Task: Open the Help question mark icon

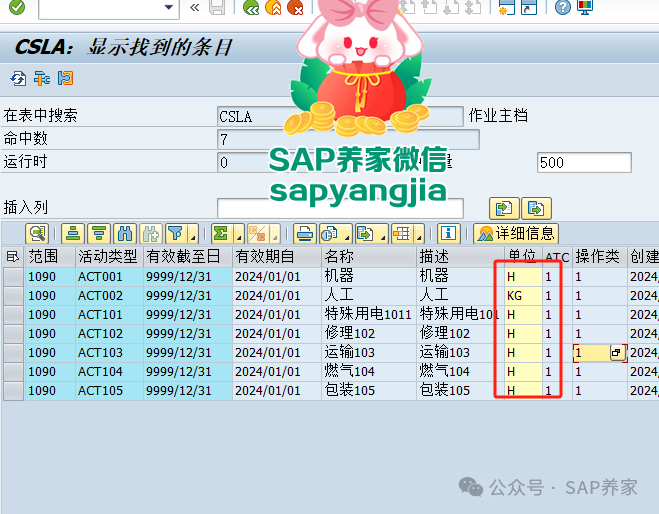Action: pos(563,7)
